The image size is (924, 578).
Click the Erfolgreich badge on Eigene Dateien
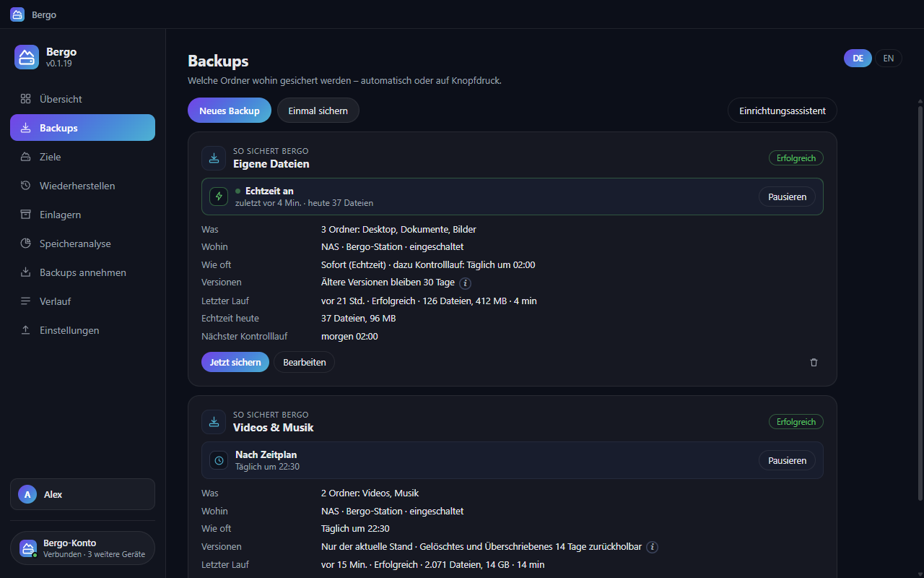tap(796, 158)
